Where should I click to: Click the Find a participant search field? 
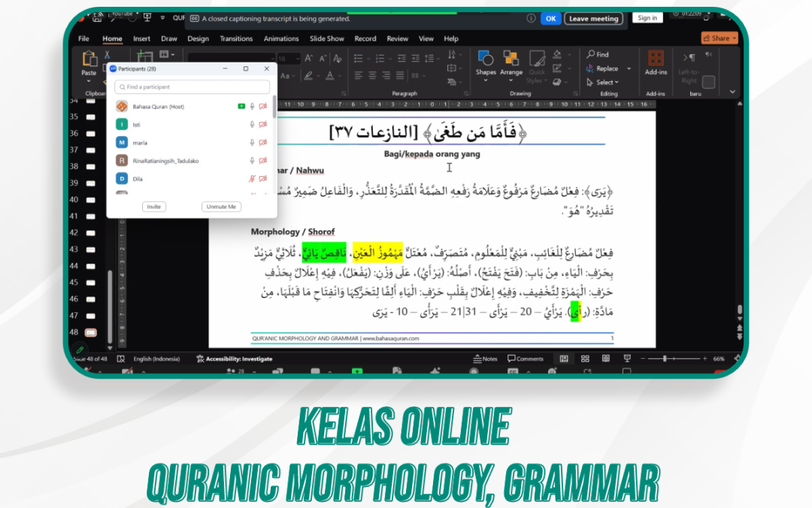(192, 87)
